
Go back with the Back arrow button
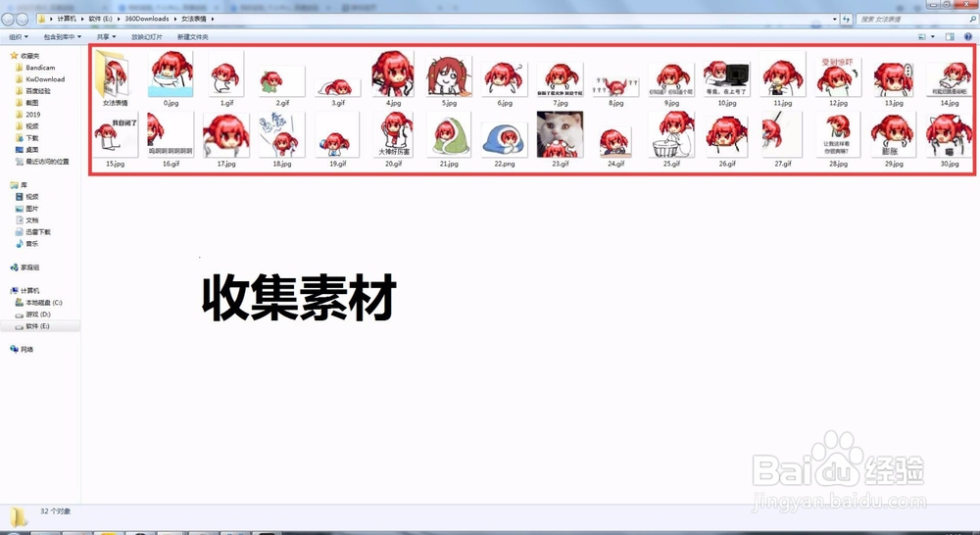tap(8, 20)
